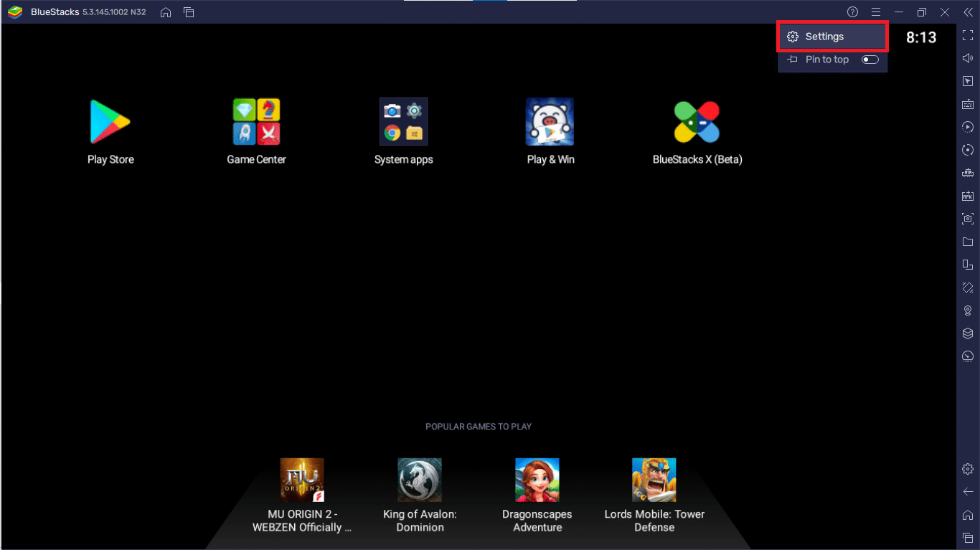Viewport: 980px width, 550px height.
Task: Click the two-rectangles icon below the Media folder
Action: coord(968,265)
